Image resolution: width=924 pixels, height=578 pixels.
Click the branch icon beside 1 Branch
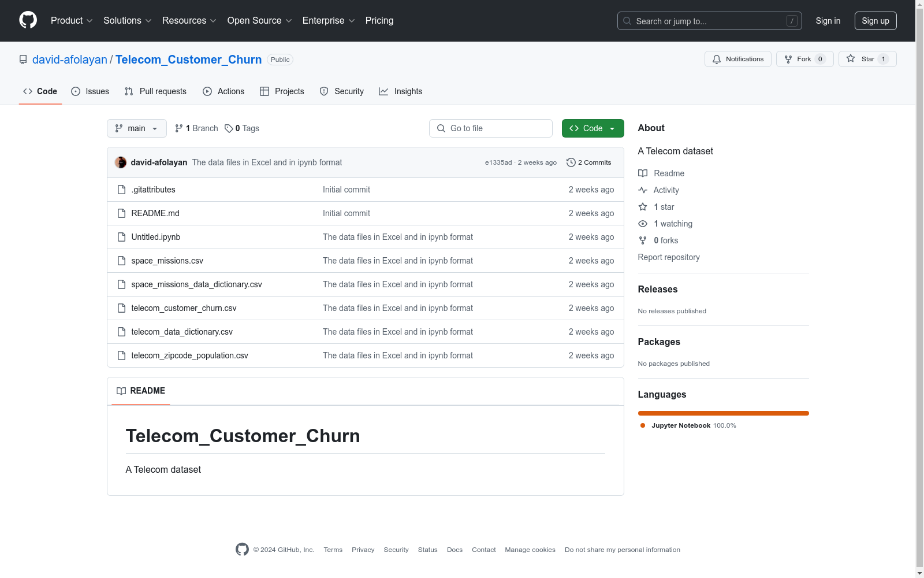[x=179, y=128]
